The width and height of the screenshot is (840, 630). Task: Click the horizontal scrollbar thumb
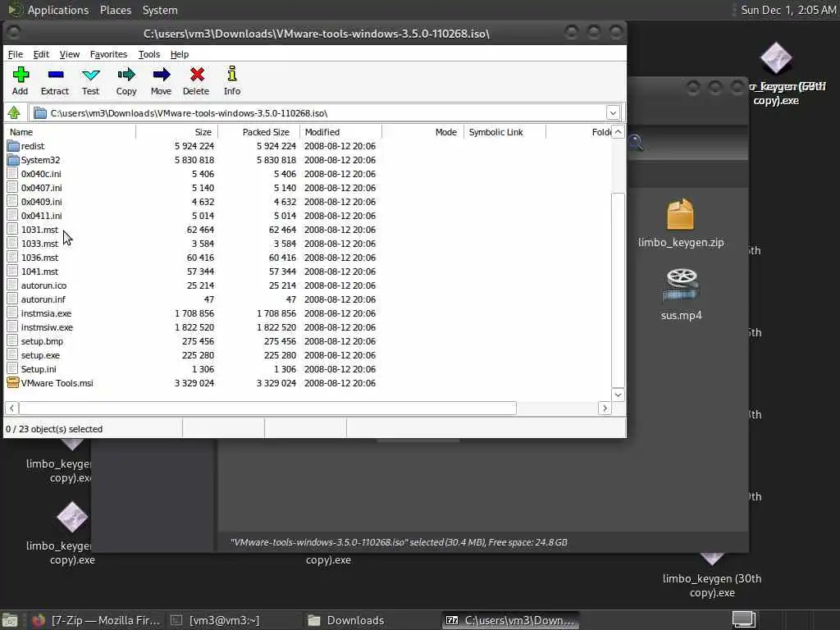268,409
